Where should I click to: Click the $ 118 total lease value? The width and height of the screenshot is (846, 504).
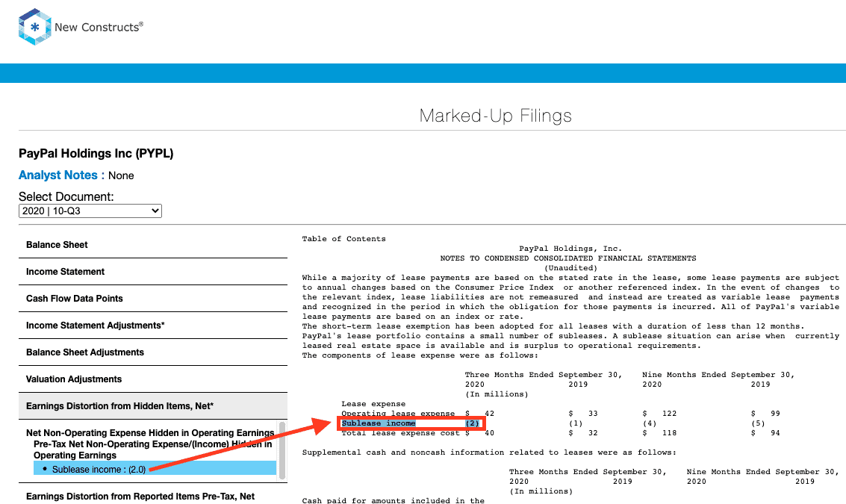tap(659, 433)
